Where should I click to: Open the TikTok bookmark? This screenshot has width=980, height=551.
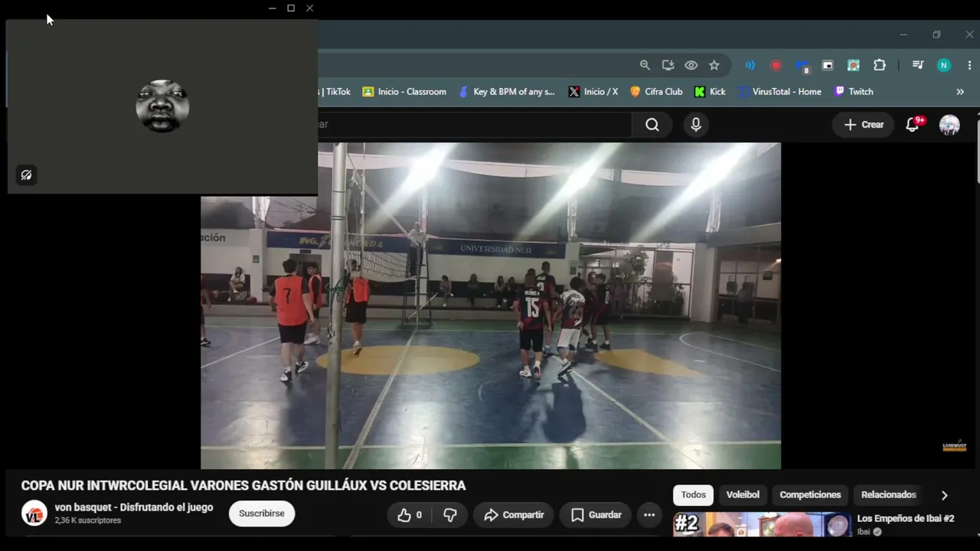coord(335,92)
